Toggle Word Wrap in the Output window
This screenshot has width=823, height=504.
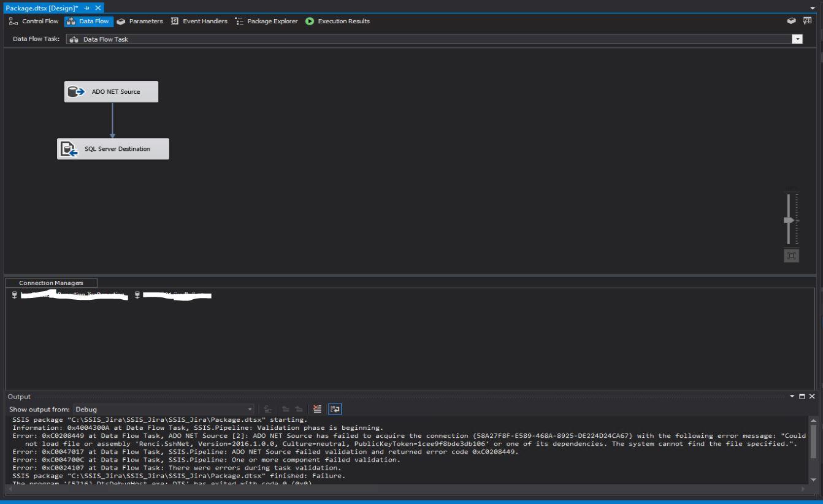334,409
